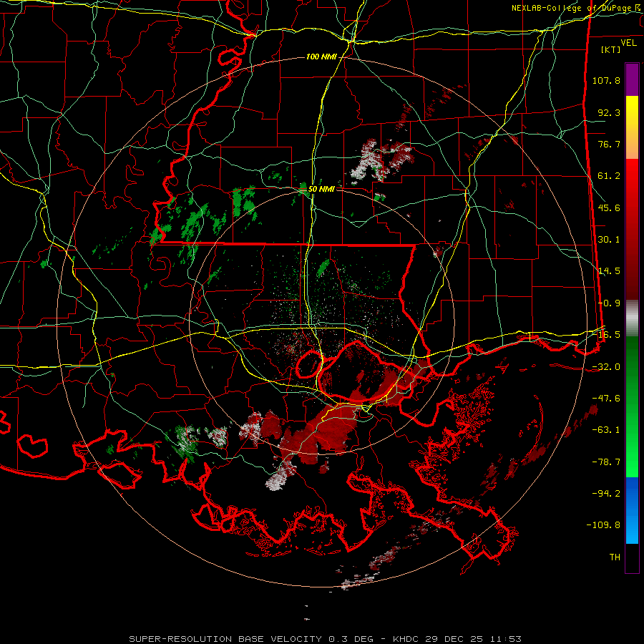Image resolution: width=644 pixels, height=644 pixels.
Task: Click the -78.7 velocity scale value
Action: (606, 462)
